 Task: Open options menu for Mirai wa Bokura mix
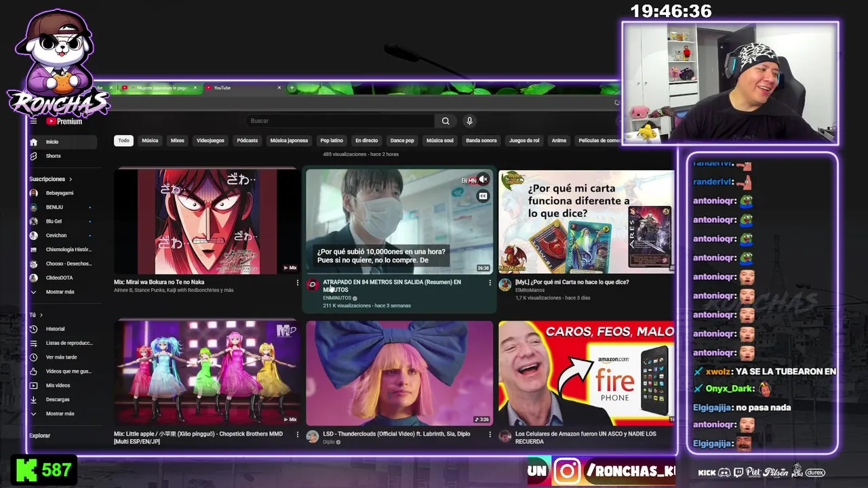[x=297, y=283]
